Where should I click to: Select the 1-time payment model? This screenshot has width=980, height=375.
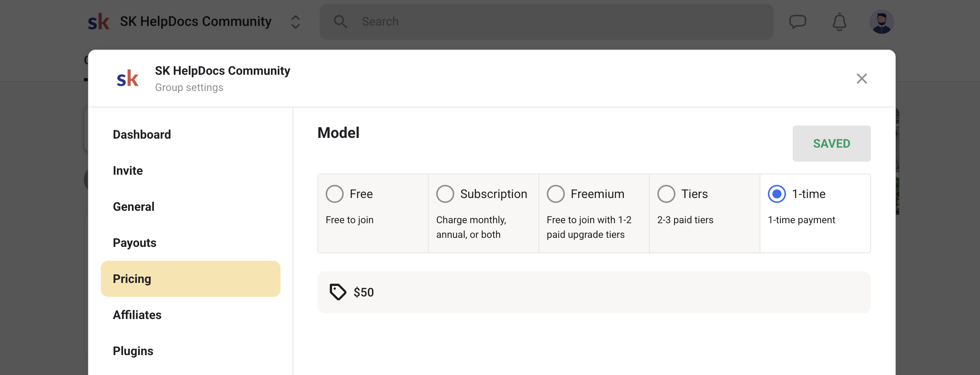pyautogui.click(x=777, y=194)
